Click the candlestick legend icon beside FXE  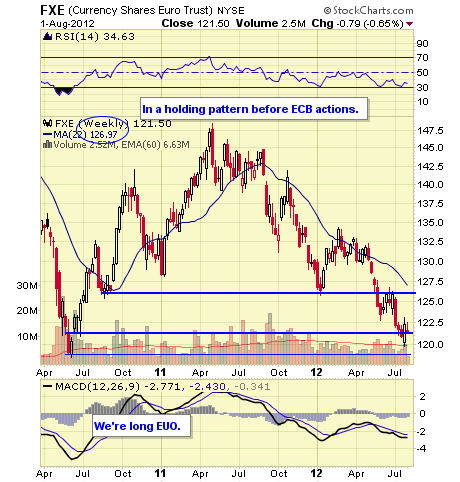(x=48, y=123)
